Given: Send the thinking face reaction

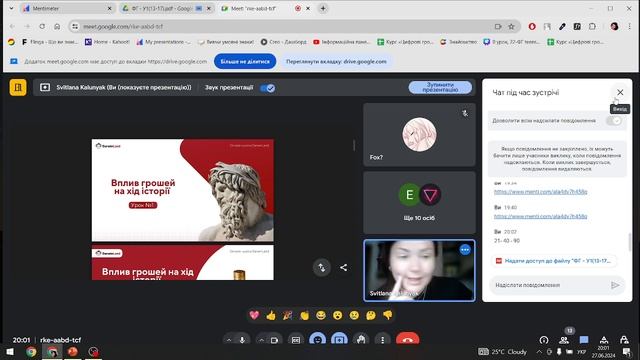Looking at the screenshot, I should [371, 315].
